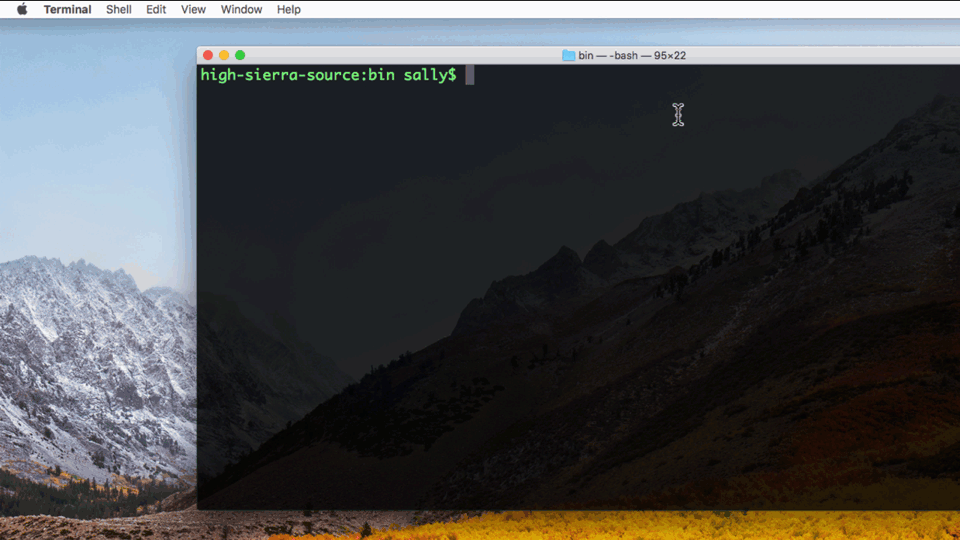Open the Window menu

click(x=241, y=9)
